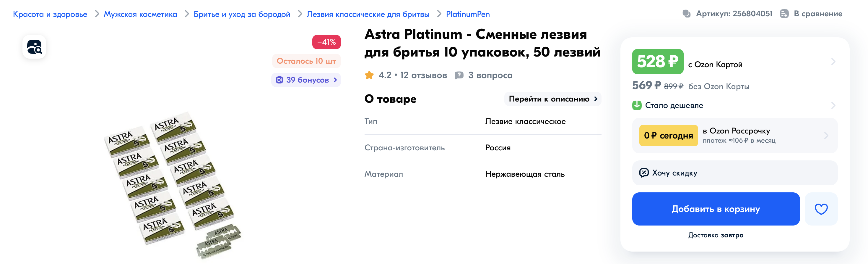Click the crossed-out 899 ₽ price
The height and width of the screenshot is (264, 868).
point(673,87)
